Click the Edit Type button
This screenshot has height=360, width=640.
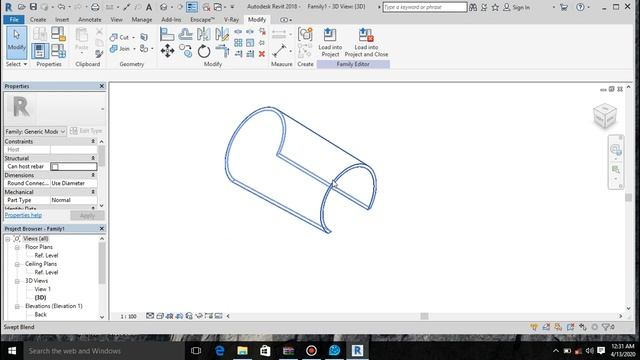click(86, 131)
